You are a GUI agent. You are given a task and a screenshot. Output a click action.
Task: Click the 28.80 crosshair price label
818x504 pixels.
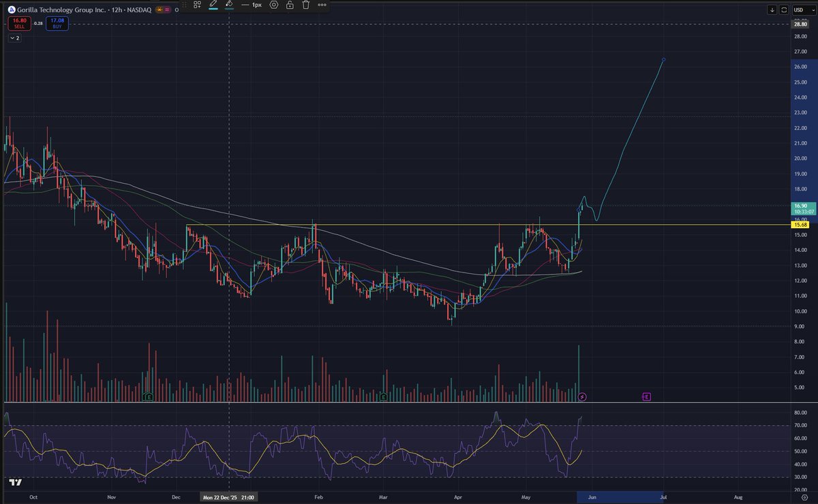800,25
